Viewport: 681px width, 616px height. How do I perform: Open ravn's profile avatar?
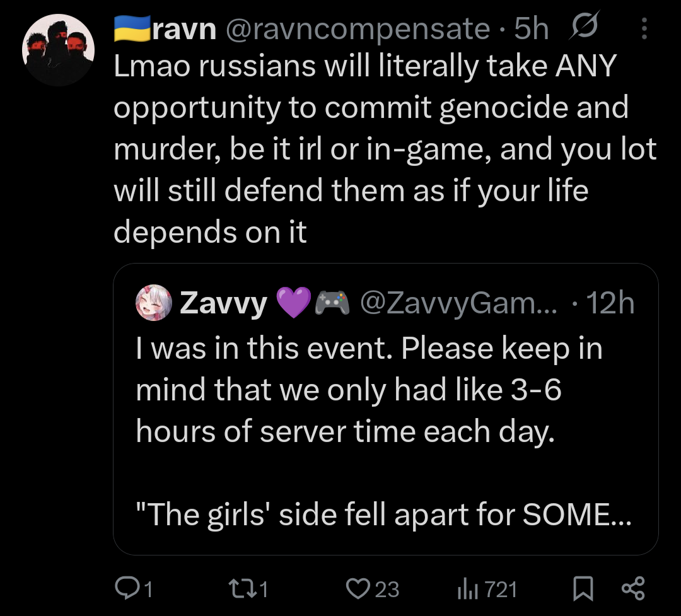tap(58, 49)
